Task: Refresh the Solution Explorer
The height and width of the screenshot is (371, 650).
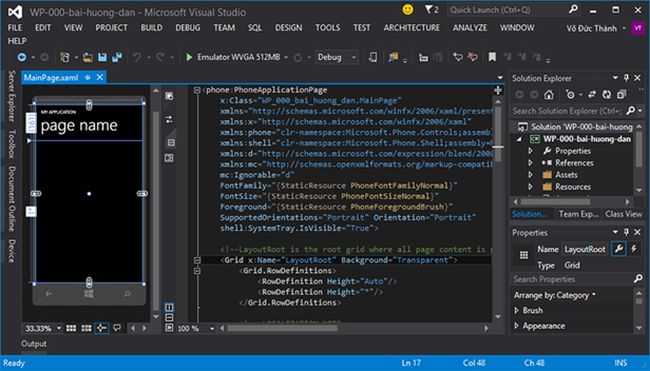Action: tap(606, 95)
